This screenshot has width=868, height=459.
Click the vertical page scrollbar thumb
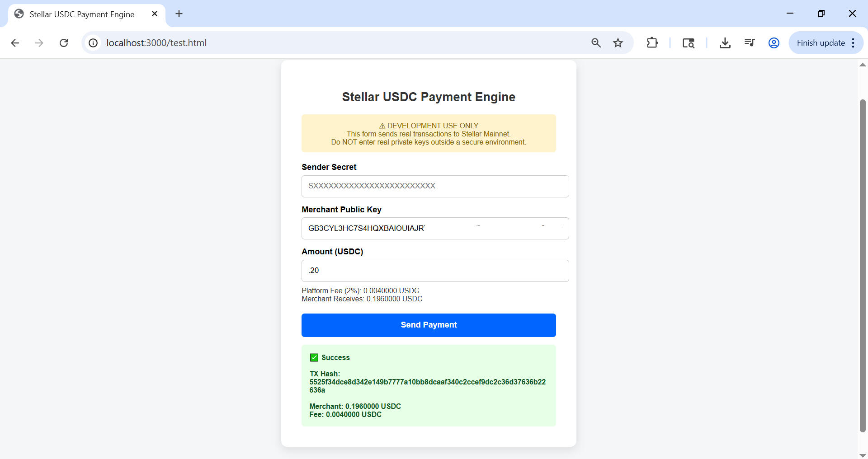pyautogui.click(x=863, y=266)
